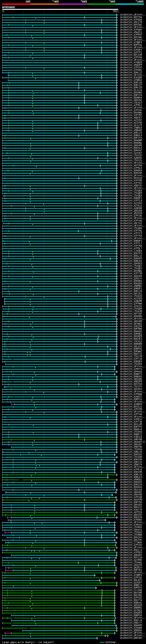The height and width of the screenshot is (644, 146).
Task: Click hit label UniRef100_A5C7G2
Action: (131, 223)
